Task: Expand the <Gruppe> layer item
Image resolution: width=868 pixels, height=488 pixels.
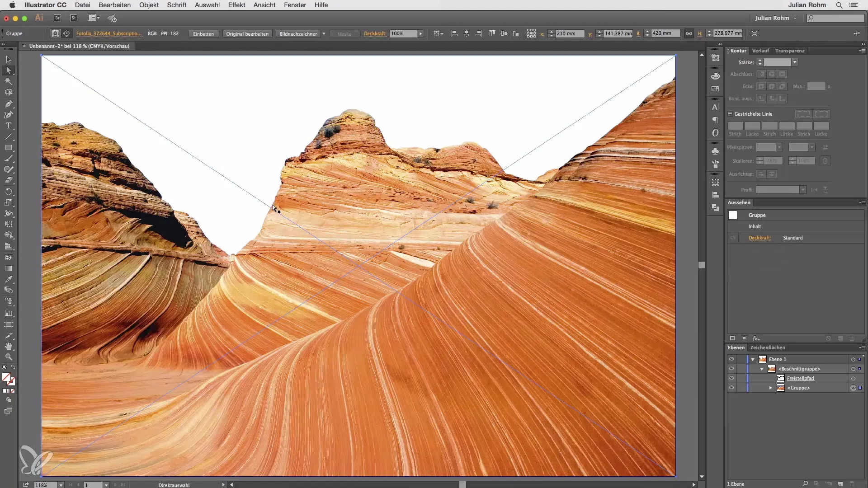Action: 771,388
